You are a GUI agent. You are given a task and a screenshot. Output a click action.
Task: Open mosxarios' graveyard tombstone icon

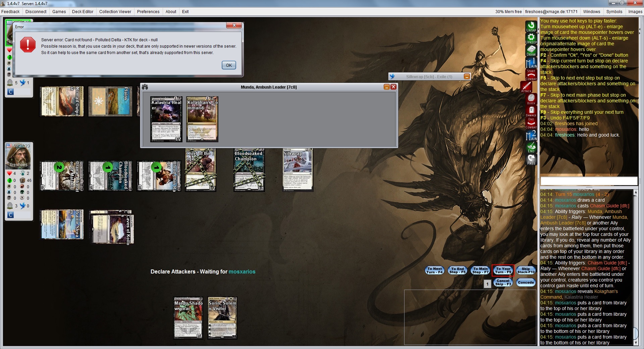click(x=10, y=83)
